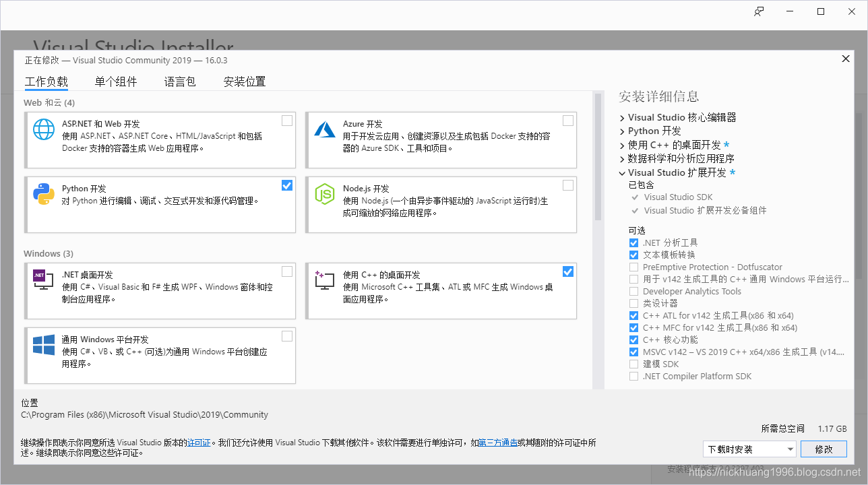The height and width of the screenshot is (485, 868).
Task: Click the Python 开发 snake logo icon
Action: [44, 193]
